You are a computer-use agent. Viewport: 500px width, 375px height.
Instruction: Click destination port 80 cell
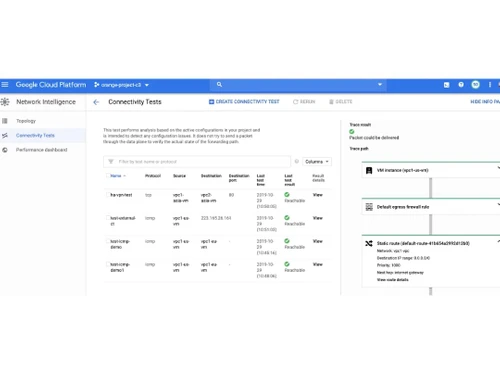coord(231,195)
